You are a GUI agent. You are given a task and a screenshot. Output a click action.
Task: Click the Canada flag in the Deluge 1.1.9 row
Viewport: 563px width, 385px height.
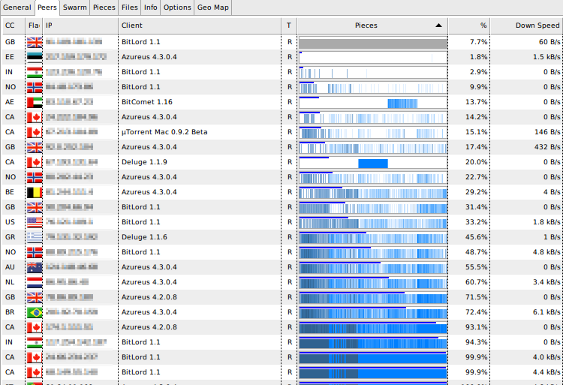pos(34,162)
